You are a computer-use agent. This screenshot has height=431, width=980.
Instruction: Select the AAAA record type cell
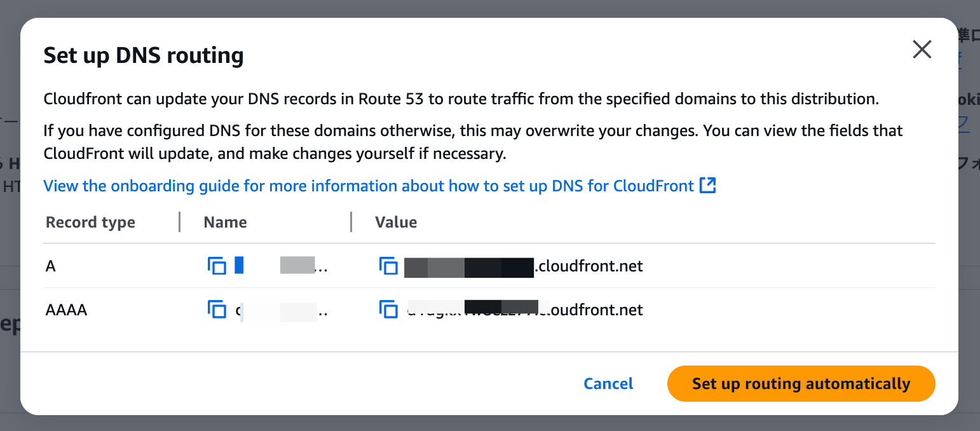pyautogui.click(x=66, y=310)
